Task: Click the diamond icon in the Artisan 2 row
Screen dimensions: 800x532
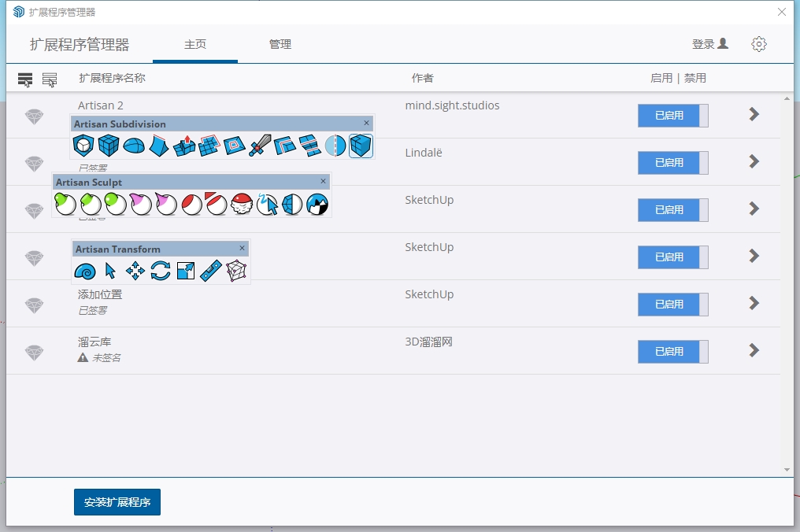Action: click(x=34, y=116)
